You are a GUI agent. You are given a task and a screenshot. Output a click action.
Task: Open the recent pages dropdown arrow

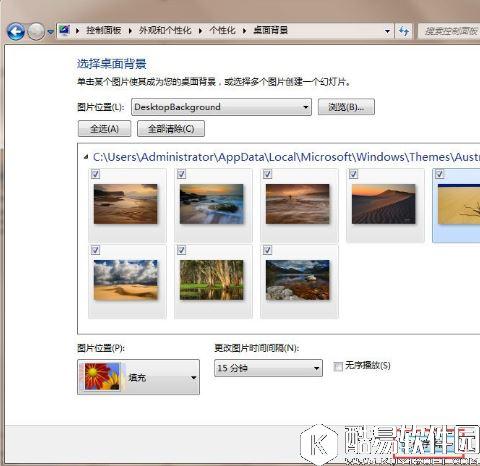point(51,32)
